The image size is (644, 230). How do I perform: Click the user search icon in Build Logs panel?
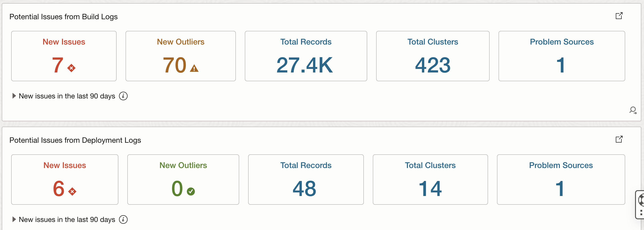[633, 110]
